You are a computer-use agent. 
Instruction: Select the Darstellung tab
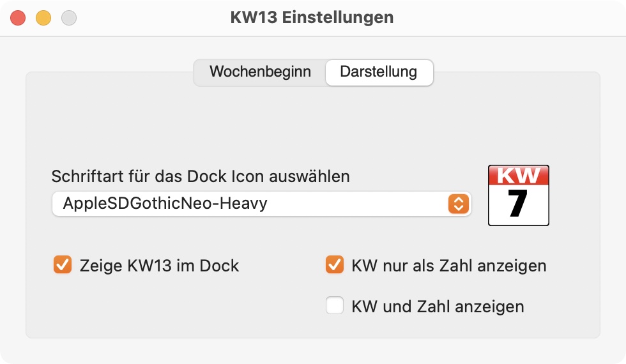coord(379,72)
